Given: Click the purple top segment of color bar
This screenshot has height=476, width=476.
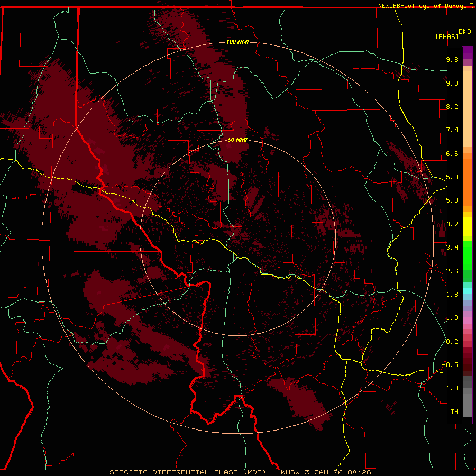Looking at the screenshot, I should (467, 53).
